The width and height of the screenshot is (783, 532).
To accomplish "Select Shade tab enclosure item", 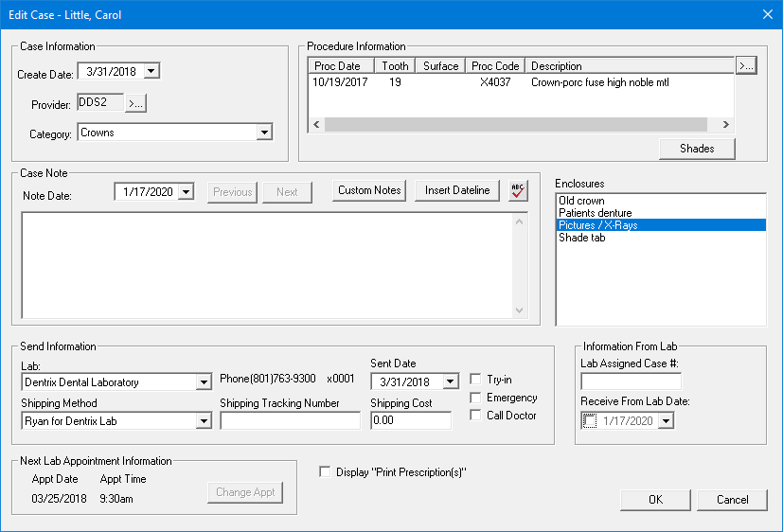I will tap(581, 238).
